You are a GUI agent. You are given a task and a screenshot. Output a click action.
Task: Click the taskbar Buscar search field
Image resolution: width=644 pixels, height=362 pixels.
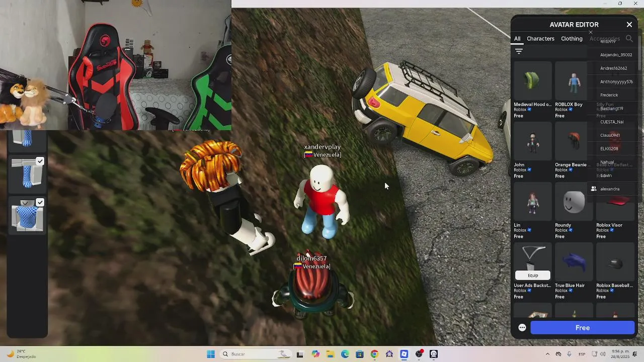pos(256,354)
